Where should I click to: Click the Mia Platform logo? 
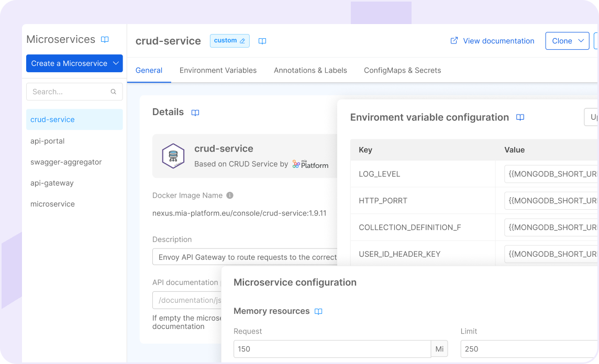point(310,164)
